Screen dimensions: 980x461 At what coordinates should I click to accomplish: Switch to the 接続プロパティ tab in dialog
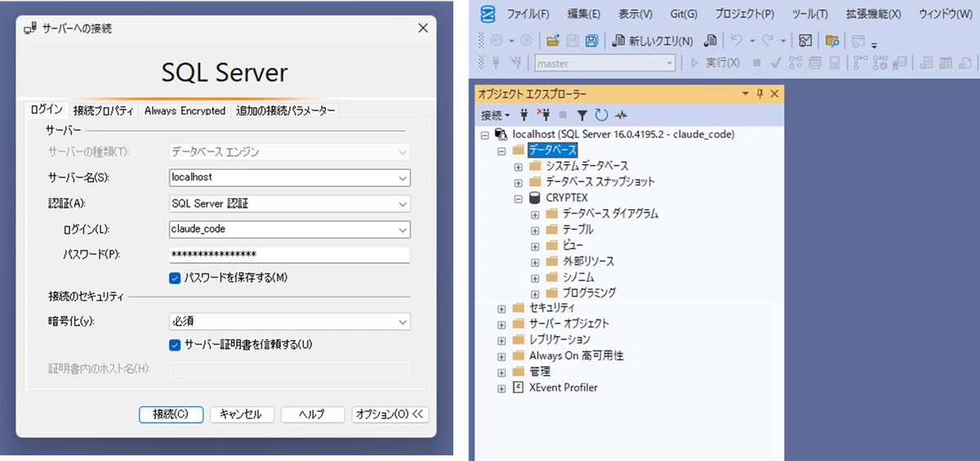pos(104,110)
